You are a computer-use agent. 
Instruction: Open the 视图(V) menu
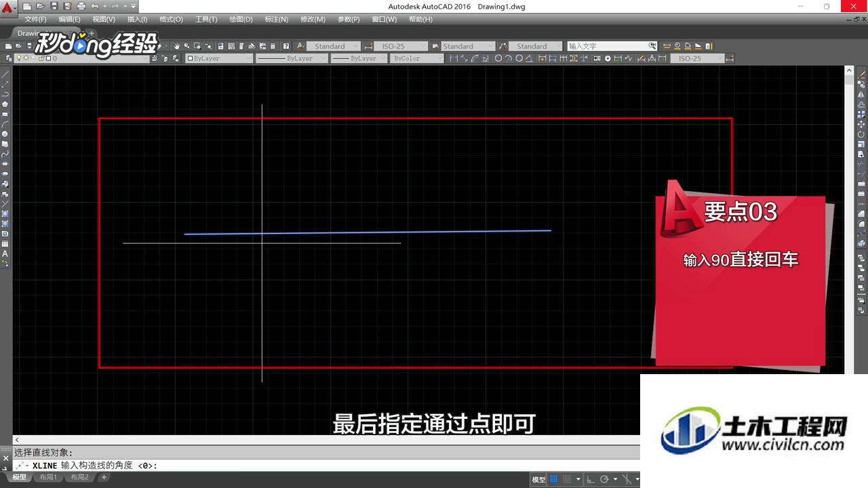(x=103, y=20)
